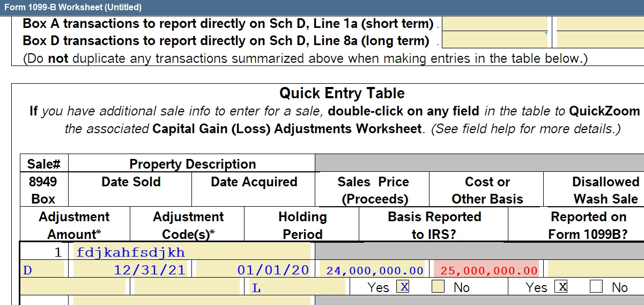Viewport: 644px width, 305px height.
Task: Check Yes for Basis Reported to IRS
Action: 403,287
